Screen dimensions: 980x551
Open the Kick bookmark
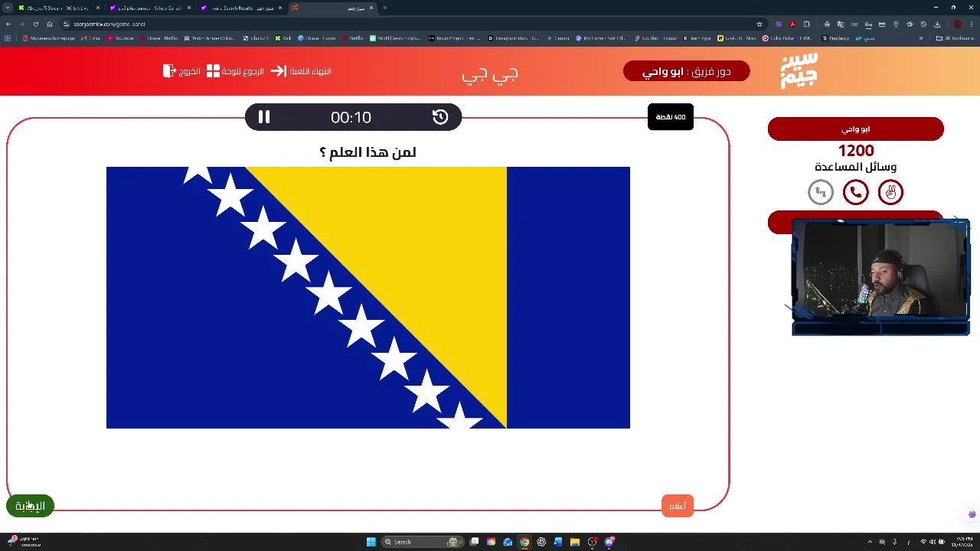pos(283,37)
